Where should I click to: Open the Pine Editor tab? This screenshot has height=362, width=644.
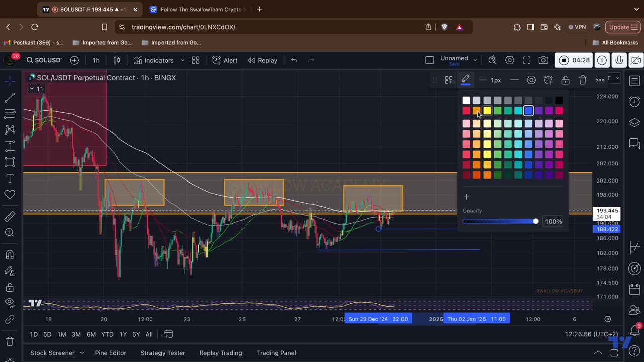[x=111, y=353]
